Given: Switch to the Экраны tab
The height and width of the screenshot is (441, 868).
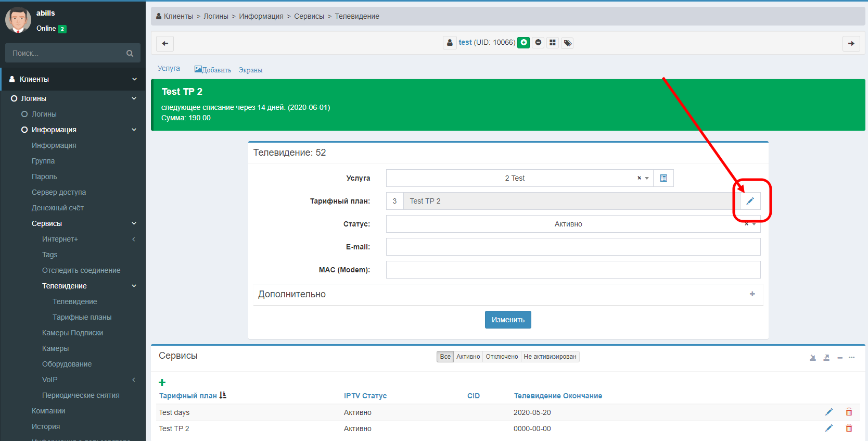Looking at the screenshot, I should tap(250, 70).
